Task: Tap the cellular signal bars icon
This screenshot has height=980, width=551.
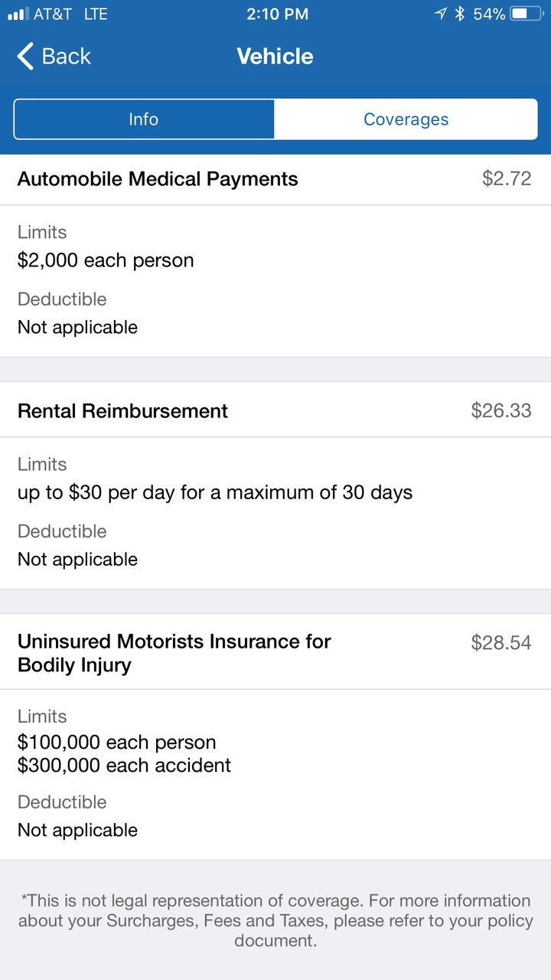Action: coord(18,14)
